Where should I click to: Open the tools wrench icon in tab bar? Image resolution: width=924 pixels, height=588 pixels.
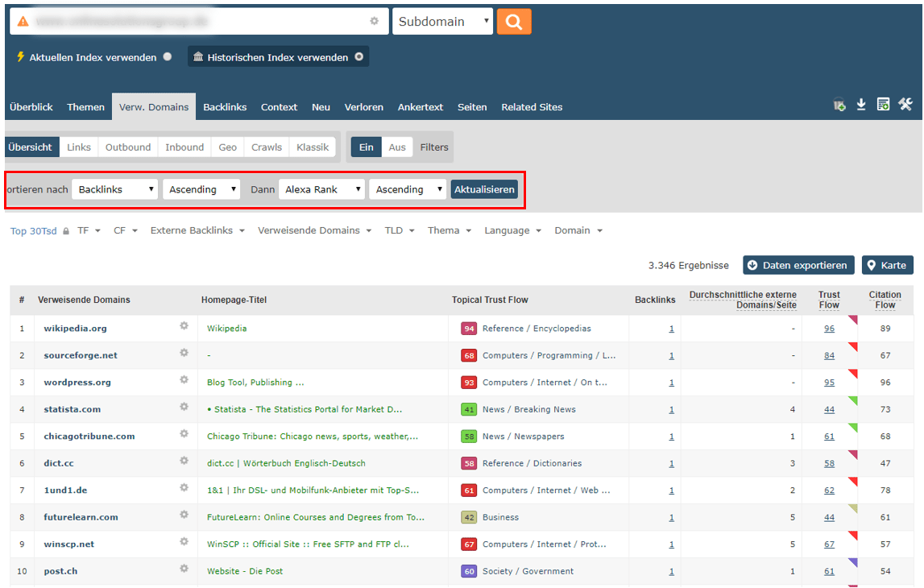point(905,105)
